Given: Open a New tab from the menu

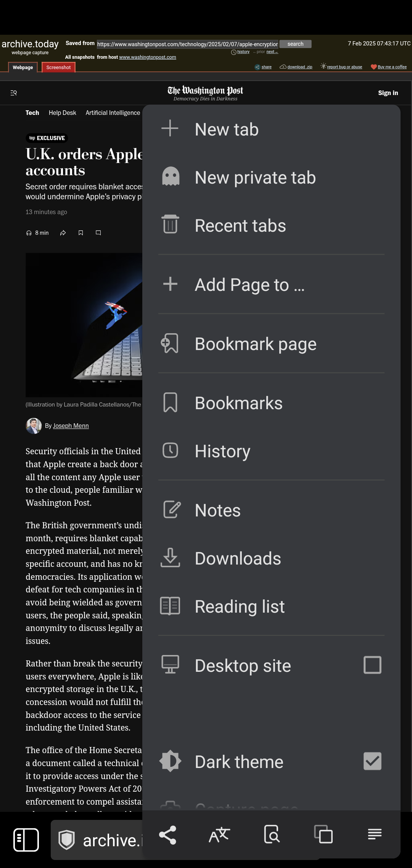Looking at the screenshot, I should tap(271, 129).
